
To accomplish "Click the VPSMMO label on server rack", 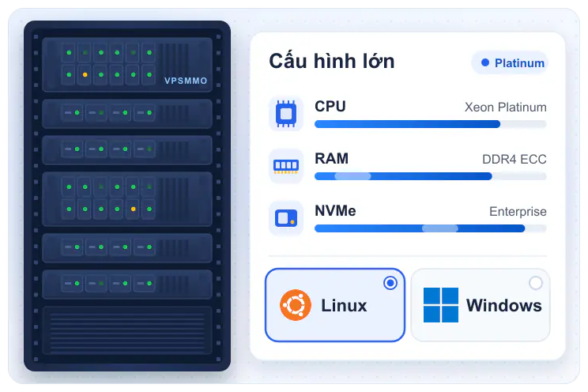I will pos(186,81).
